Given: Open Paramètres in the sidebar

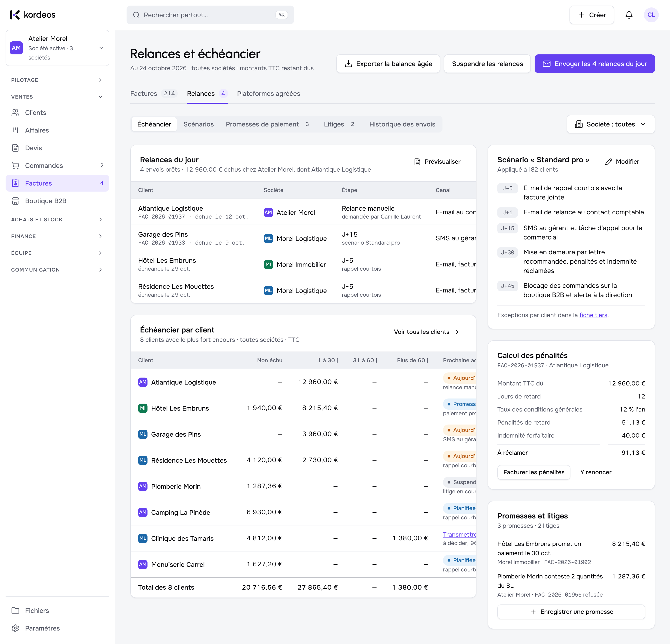Looking at the screenshot, I should click(57, 628).
